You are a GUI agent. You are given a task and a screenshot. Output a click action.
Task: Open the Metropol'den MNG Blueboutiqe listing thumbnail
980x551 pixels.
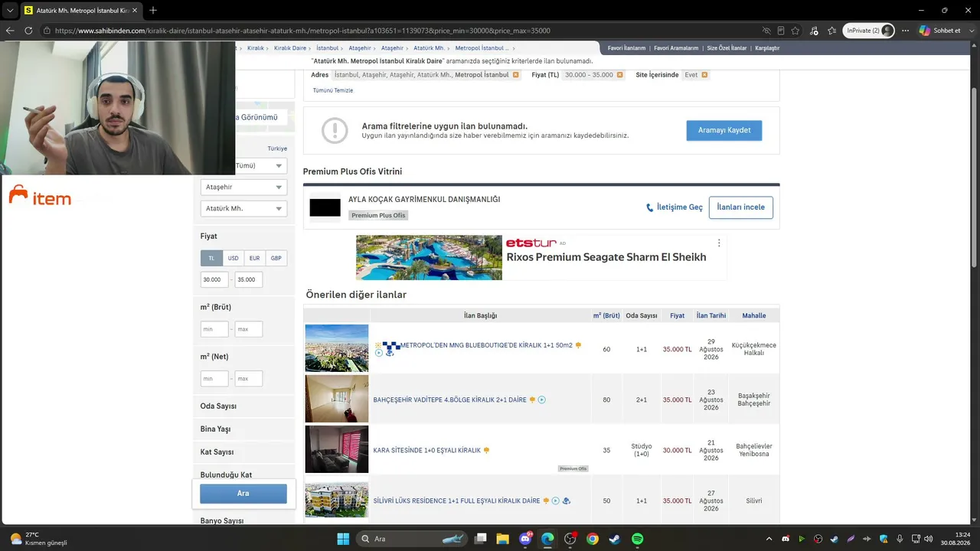[337, 348]
